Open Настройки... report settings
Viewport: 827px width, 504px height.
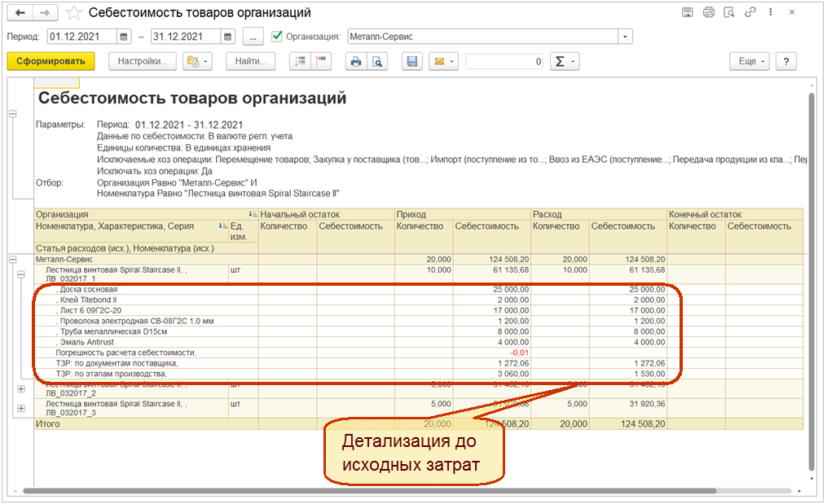(143, 62)
